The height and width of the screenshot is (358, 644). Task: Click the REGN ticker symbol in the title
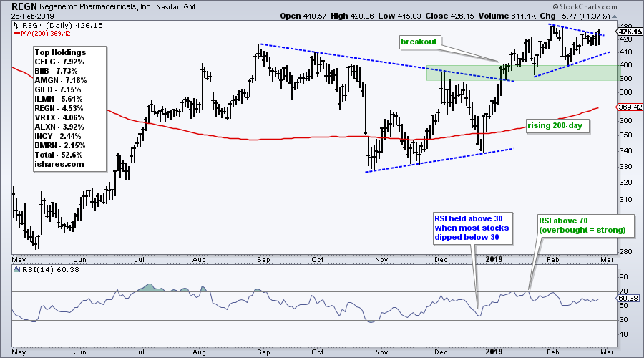24,6
